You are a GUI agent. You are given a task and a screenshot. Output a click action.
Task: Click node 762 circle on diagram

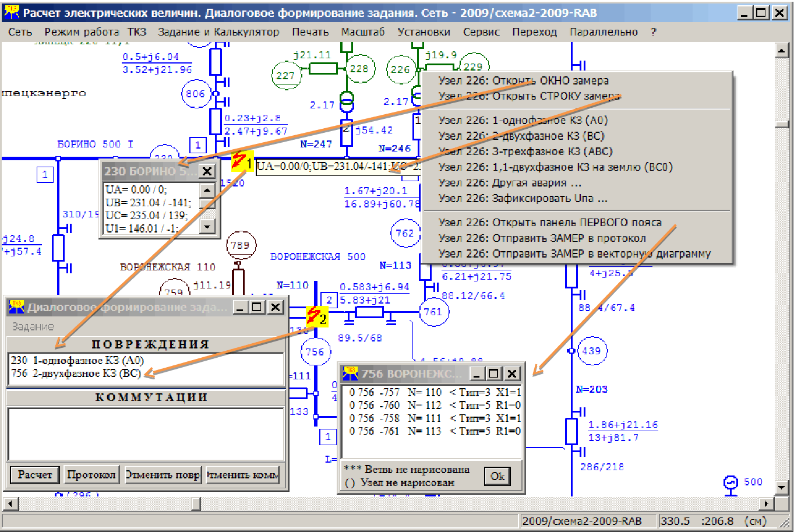pos(404,233)
